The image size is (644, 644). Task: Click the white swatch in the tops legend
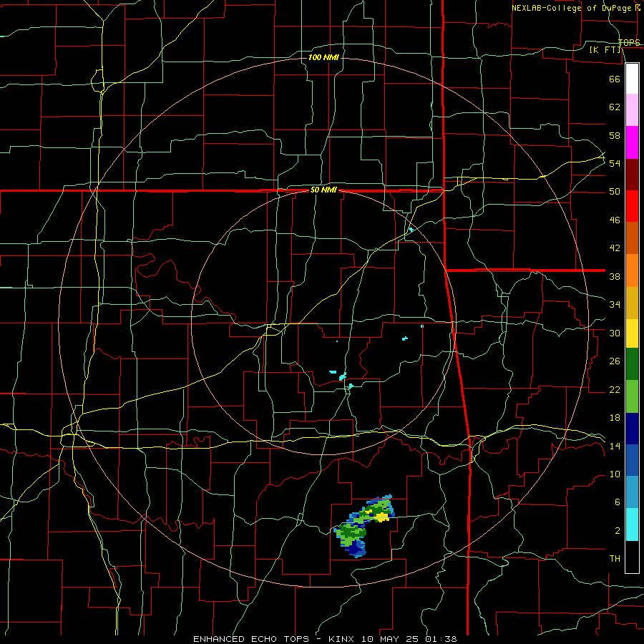tap(632, 79)
